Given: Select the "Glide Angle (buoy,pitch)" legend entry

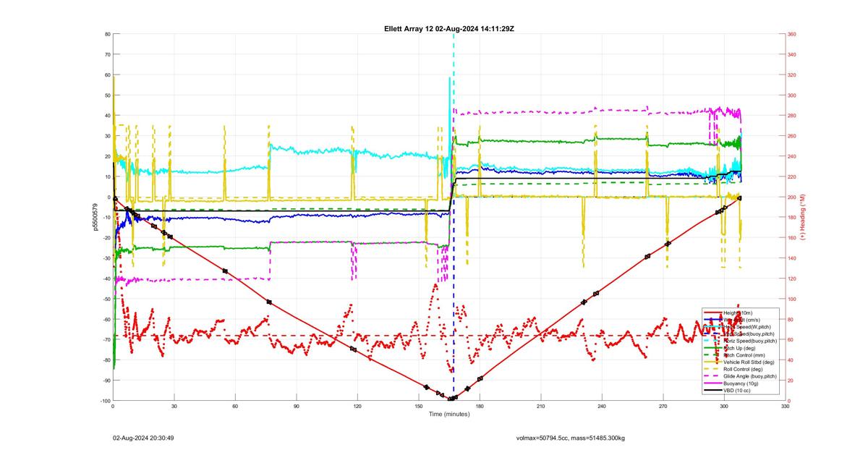Looking at the screenshot, I should pyautogui.click(x=750, y=376).
